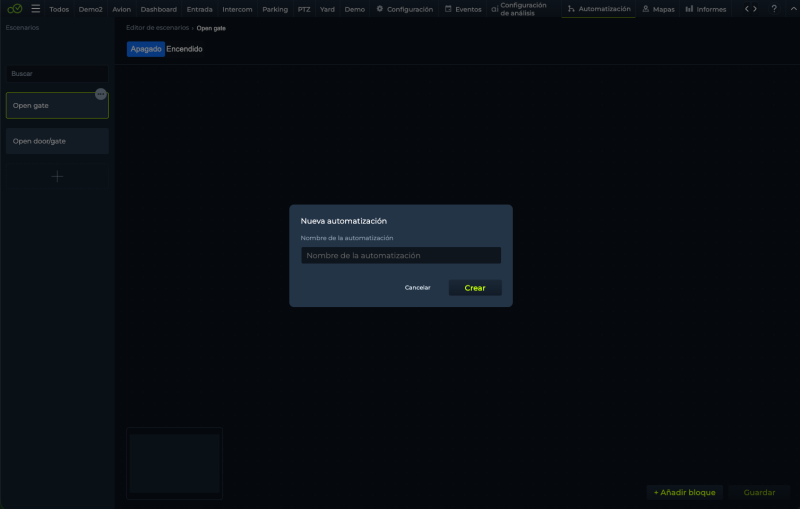800x509 pixels.
Task: Open the Mapas tab
Action: (x=658, y=9)
